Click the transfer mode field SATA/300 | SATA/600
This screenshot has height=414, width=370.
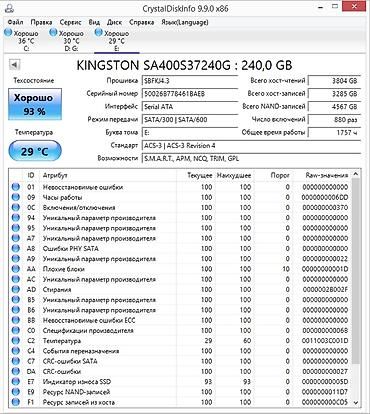click(x=190, y=119)
